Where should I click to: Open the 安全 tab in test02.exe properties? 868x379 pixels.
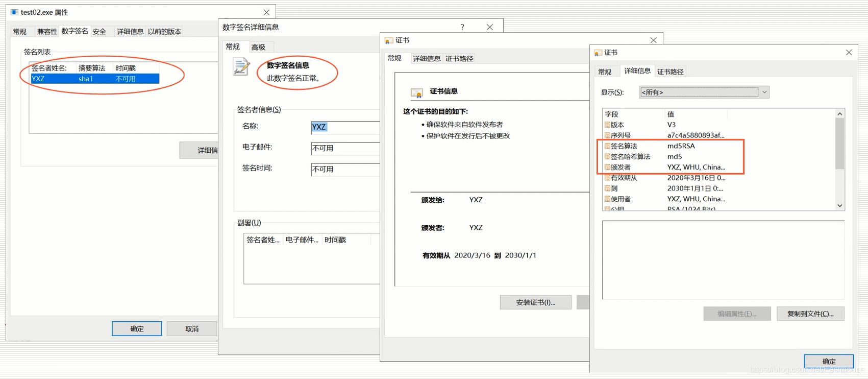pos(100,32)
